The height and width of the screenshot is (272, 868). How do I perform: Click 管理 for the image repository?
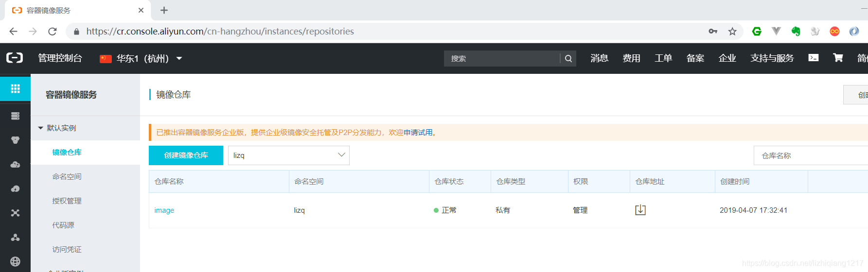click(x=580, y=210)
